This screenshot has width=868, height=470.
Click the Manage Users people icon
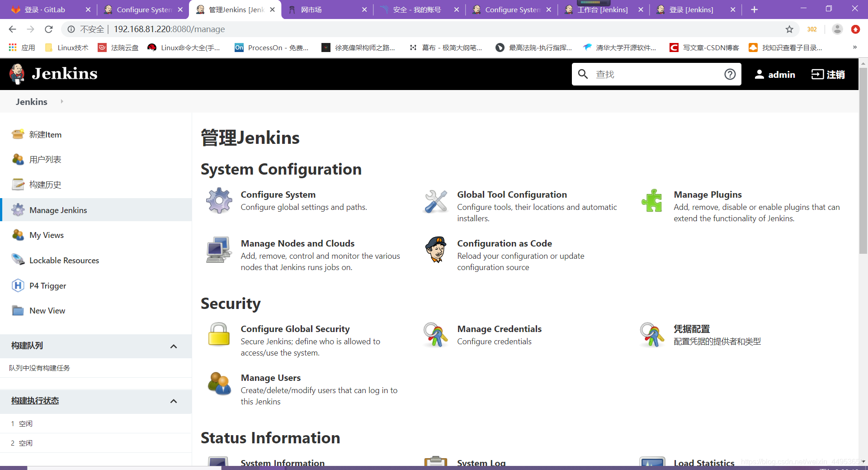pyautogui.click(x=219, y=383)
